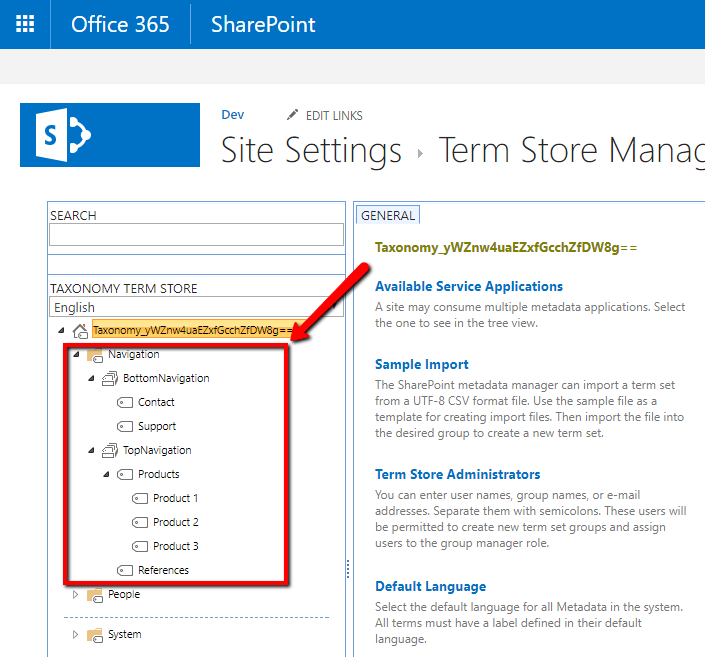Open the Dev site link
This screenshot has height=657, width=705.
pos(232,115)
